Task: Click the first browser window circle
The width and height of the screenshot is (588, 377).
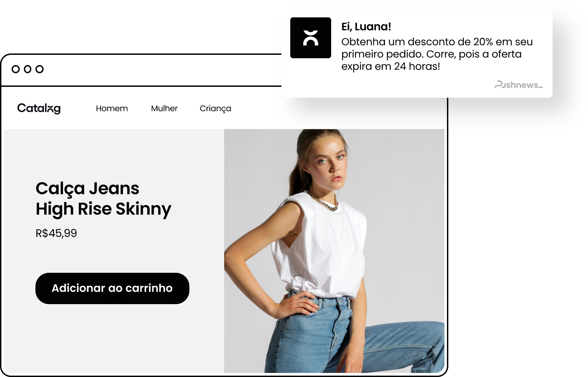Action: click(16, 69)
